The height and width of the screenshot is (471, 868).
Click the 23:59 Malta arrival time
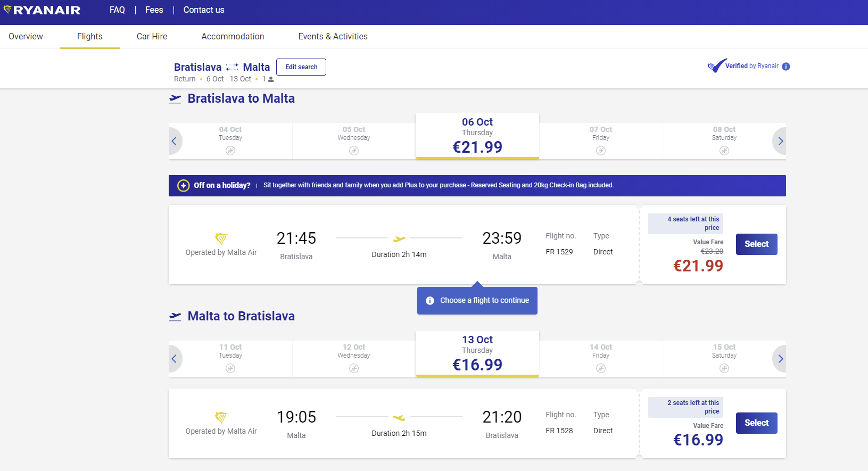502,238
